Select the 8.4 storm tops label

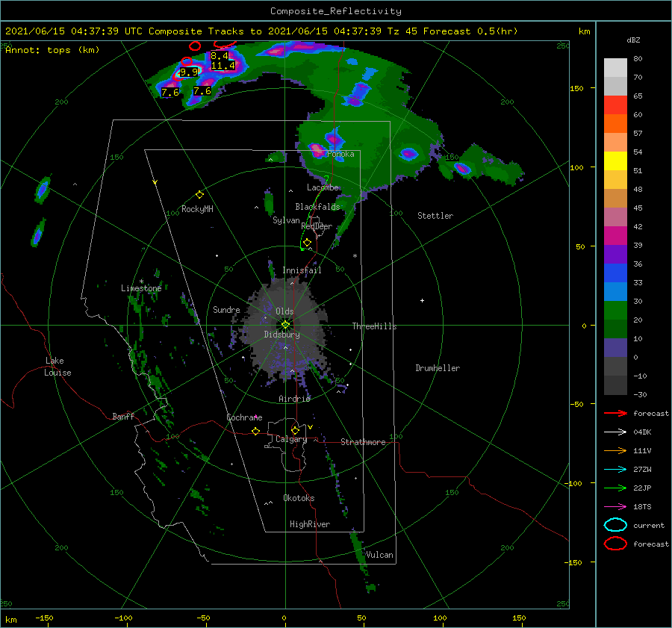point(220,56)
